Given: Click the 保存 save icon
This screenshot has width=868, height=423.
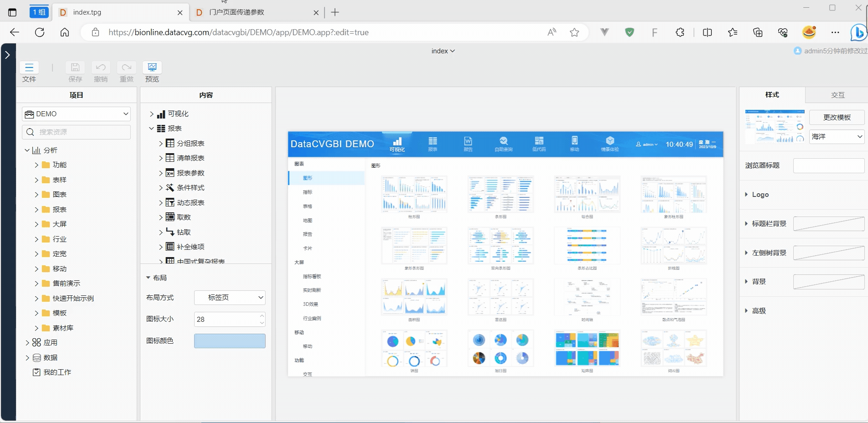Looking at the screenshot, I should click(75, 68).
